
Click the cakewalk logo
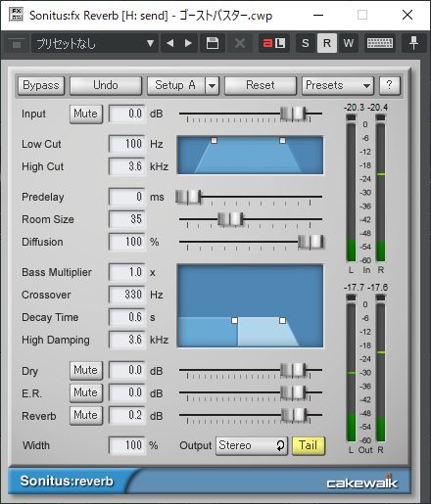[x=361, y=482]
